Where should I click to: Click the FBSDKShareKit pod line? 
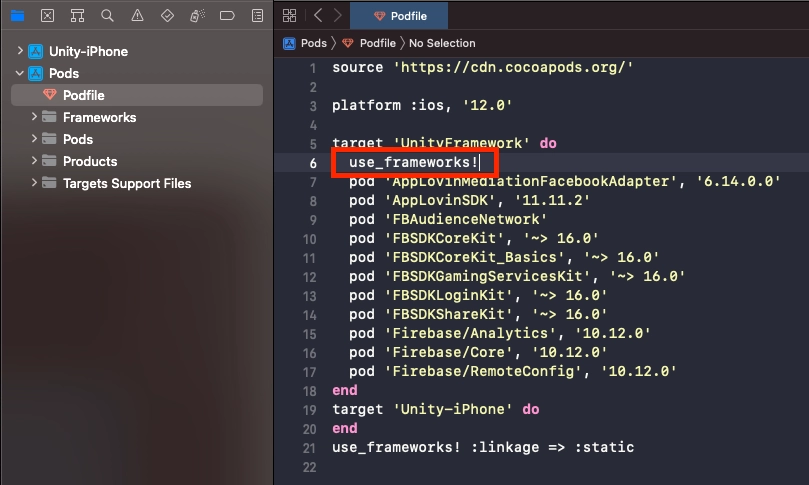point(478,314)
